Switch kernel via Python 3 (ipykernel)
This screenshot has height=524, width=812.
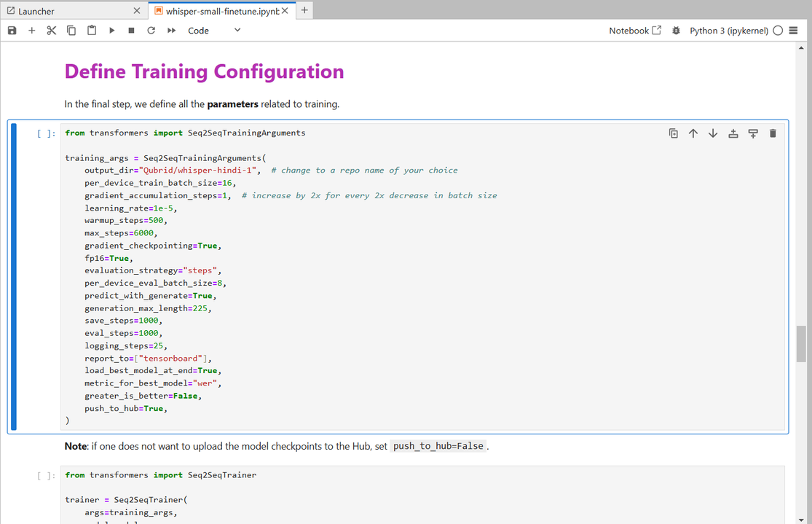(729, 31)
